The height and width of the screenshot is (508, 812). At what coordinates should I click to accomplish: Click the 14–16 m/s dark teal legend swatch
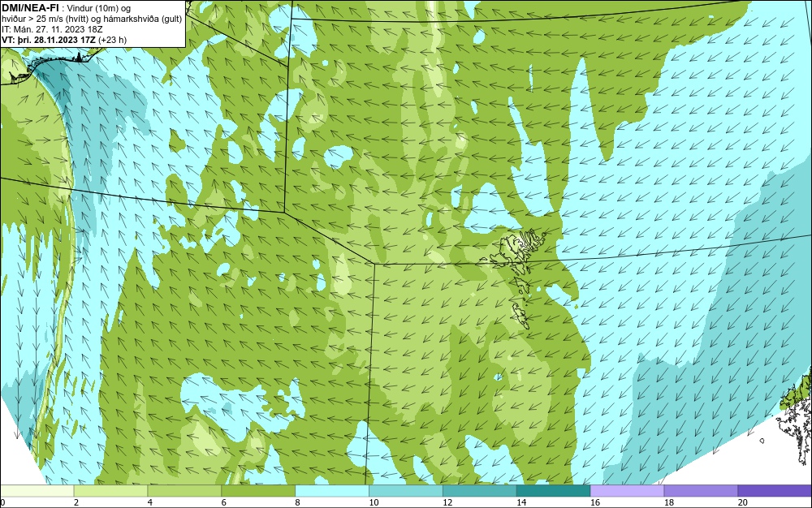coord(553,490)
